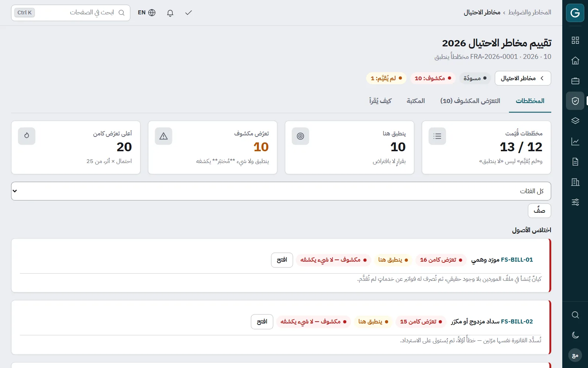Screen dimensions: 588x368
Task: Click back button مخاطر الاحتيال
Action: coord(523,78)
